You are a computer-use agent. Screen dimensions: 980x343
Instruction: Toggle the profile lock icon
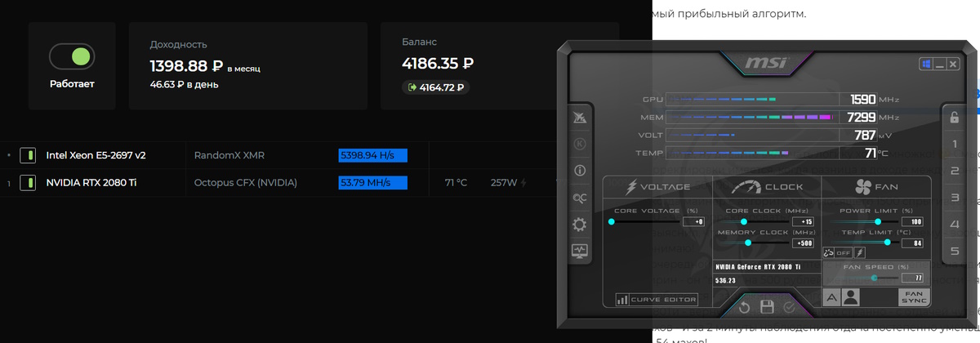954,117
